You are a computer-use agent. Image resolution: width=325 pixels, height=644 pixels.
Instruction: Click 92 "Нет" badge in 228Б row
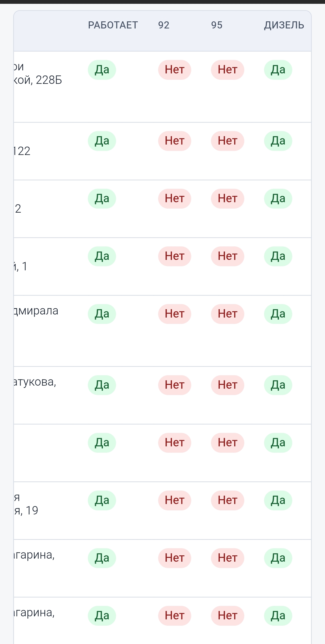(174, 70)
